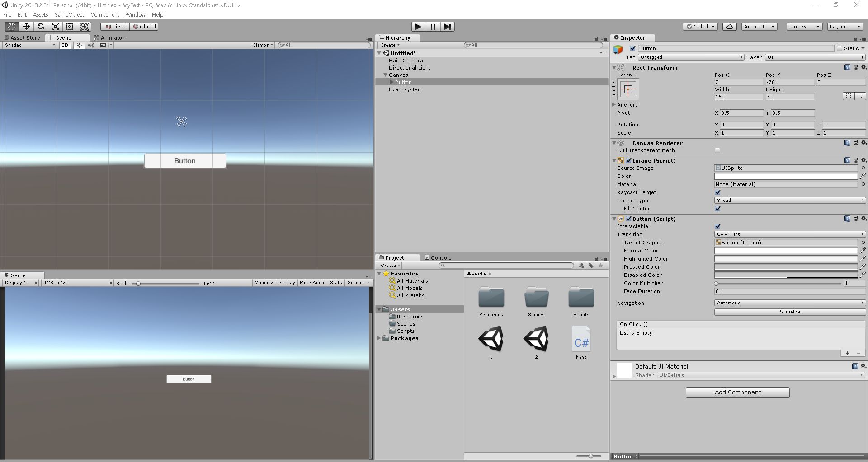Open Image script gear menu

864,160
